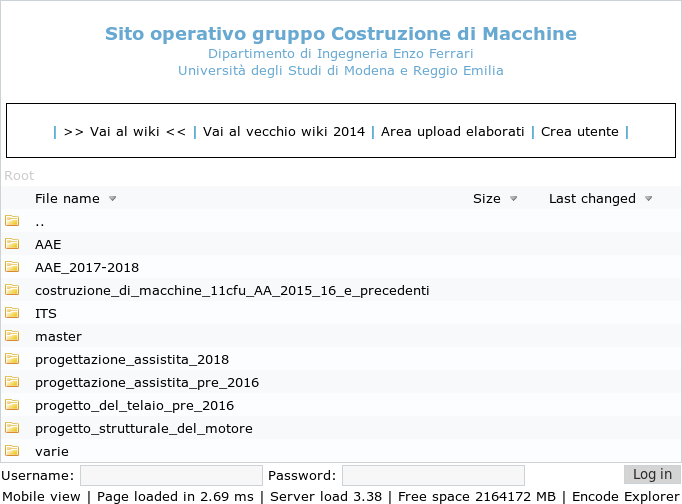Sort using the File name arrow
The height and width of the screenshot is (504, 682).
[112, 199]
